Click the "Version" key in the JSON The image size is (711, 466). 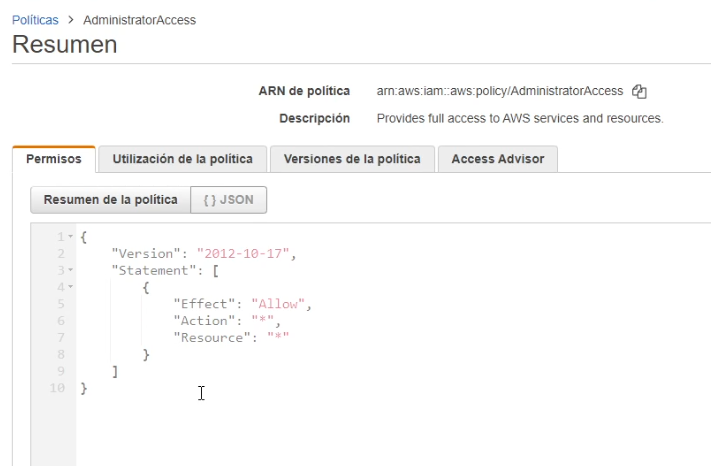(149, 254)
